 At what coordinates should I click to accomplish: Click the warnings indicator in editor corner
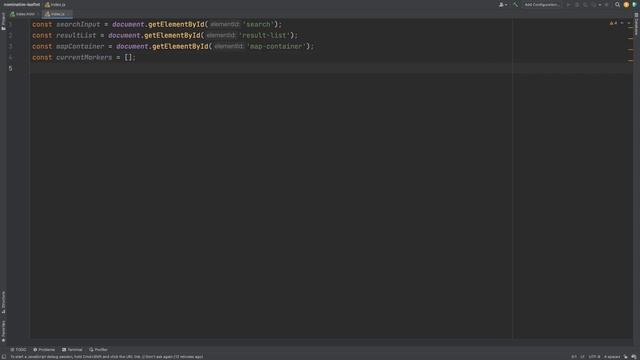click(613, 23)
